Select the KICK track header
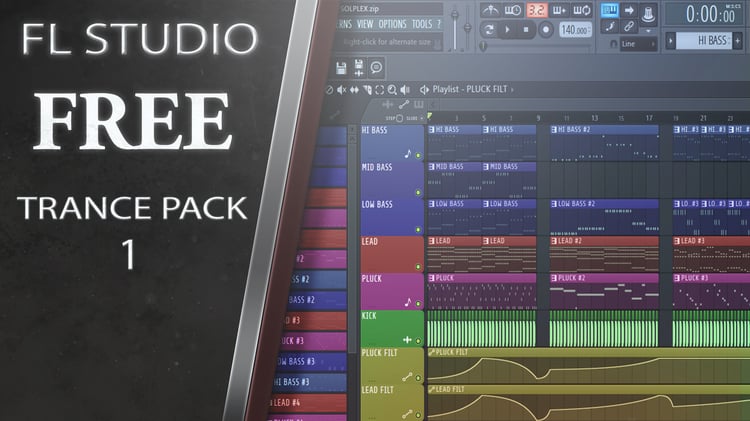This screenshot has width=750, height=421. (392, 328)
